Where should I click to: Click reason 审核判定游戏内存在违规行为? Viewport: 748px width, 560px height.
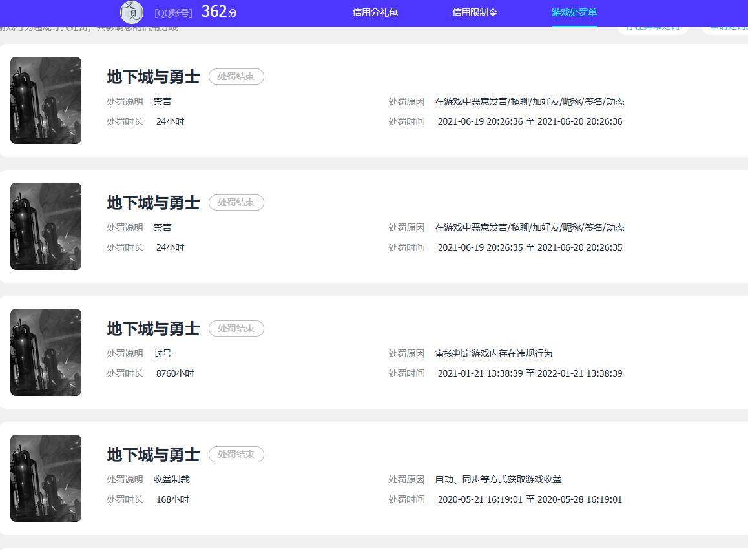(x=493, y=353)
